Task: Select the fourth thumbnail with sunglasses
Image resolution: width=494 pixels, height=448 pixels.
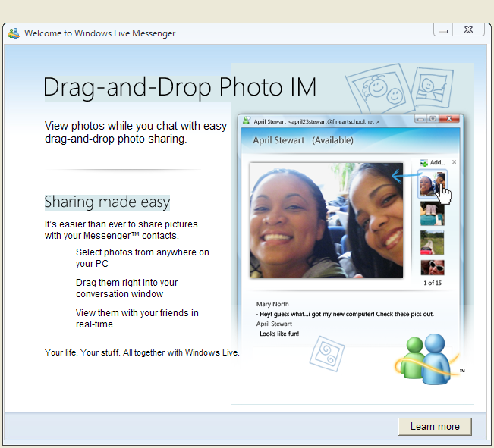Action: [x=432, y=267]
